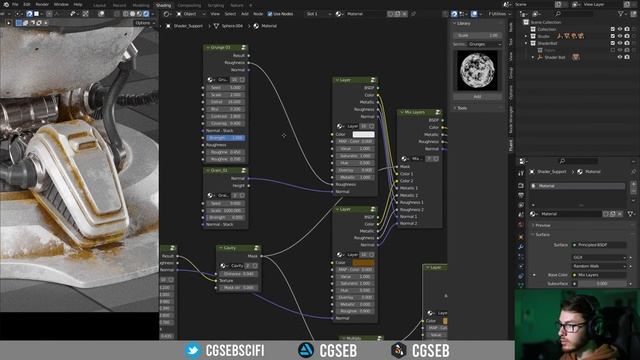This screenshot has width=640, height=360.
Task: Click the Scale field in Library panel
Action: tap(477, 36)
